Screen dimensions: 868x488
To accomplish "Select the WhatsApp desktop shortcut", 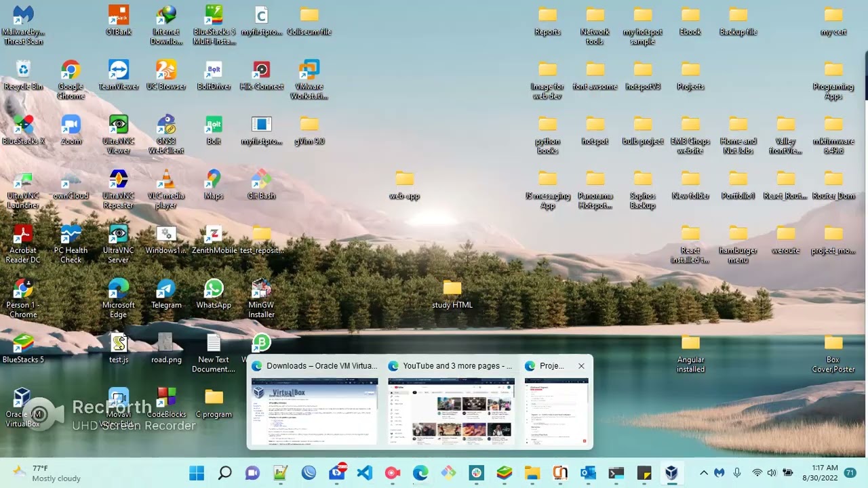I will (x=214, y=294).
